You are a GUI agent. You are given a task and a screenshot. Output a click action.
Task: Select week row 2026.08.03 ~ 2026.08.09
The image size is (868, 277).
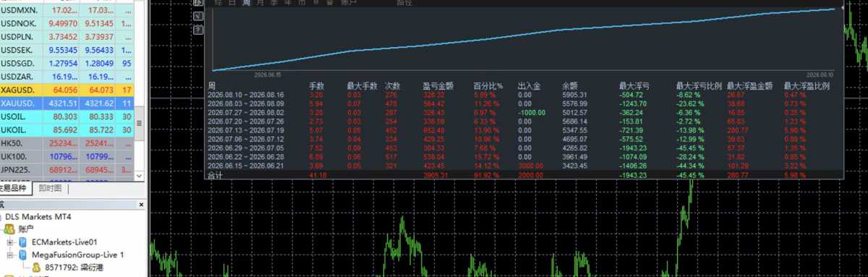[524, 103]
